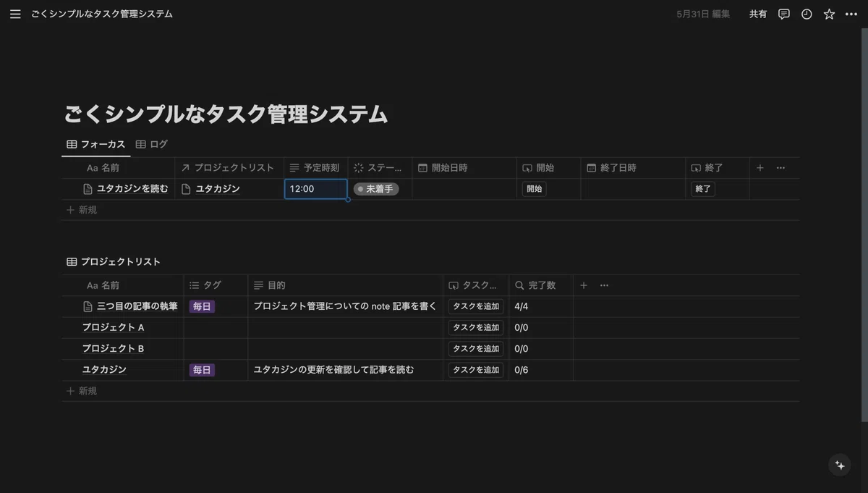Open the top-right three-dot page menu
868x493 pixels.
(x=851, y=14)
